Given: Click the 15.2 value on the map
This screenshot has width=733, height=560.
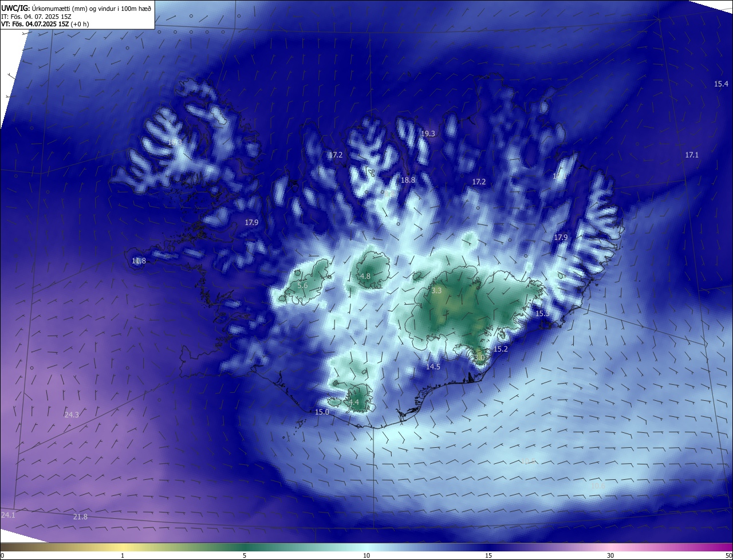Looking at the screenshot, I should coord(501,349).
